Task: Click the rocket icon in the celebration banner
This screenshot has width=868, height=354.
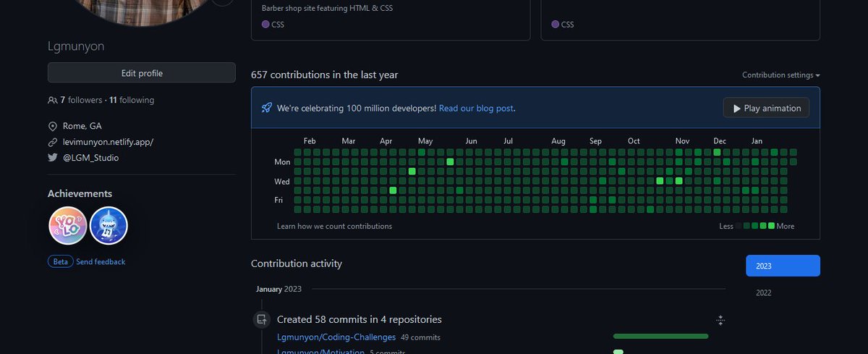Action: pos(267,109)
